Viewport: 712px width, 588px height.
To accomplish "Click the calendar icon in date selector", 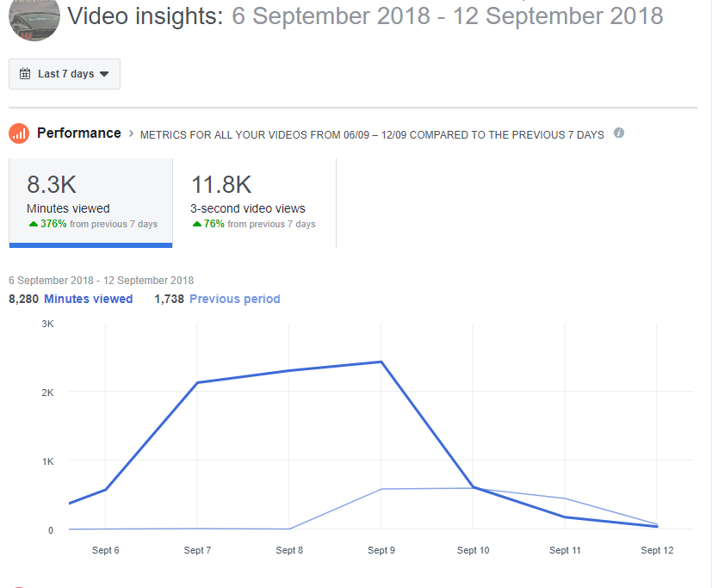I will [25, 73].
